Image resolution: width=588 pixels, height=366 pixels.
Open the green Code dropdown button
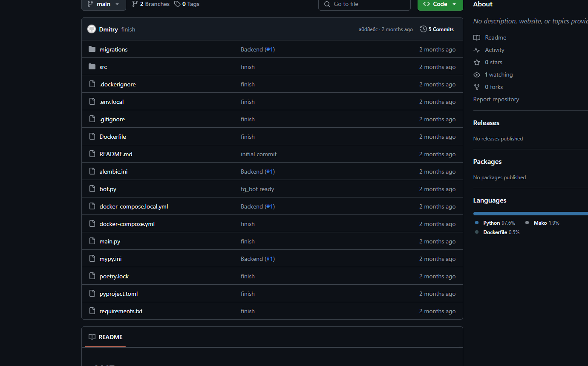click(440, 4)
